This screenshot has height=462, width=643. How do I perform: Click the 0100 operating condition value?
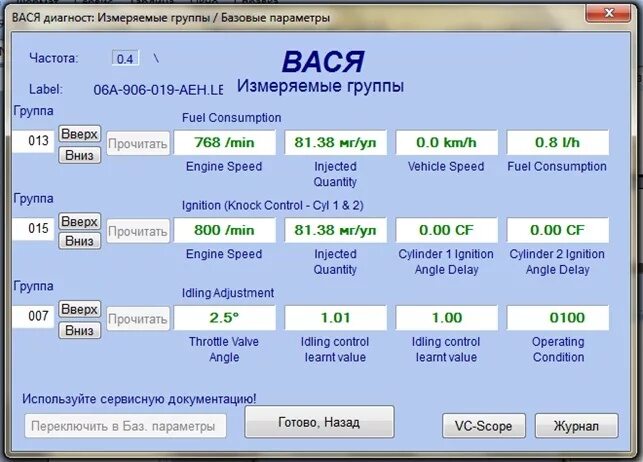coord(558,318)
